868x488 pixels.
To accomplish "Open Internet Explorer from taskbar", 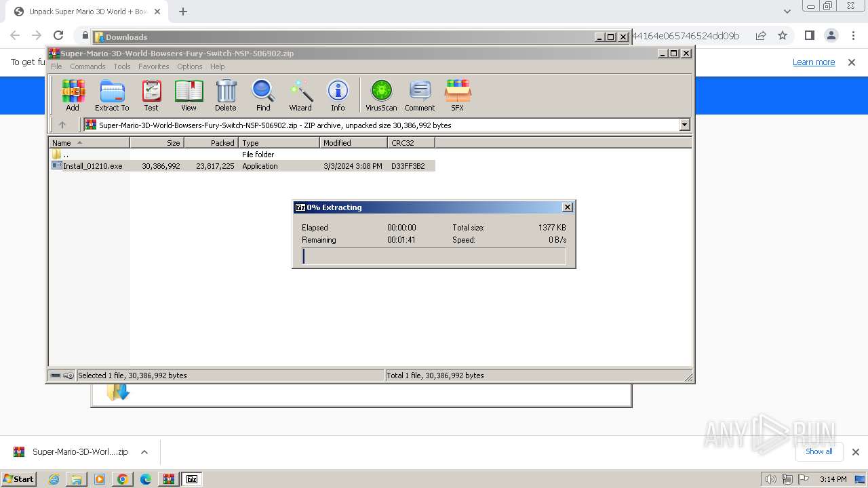I will click(54, 479).
